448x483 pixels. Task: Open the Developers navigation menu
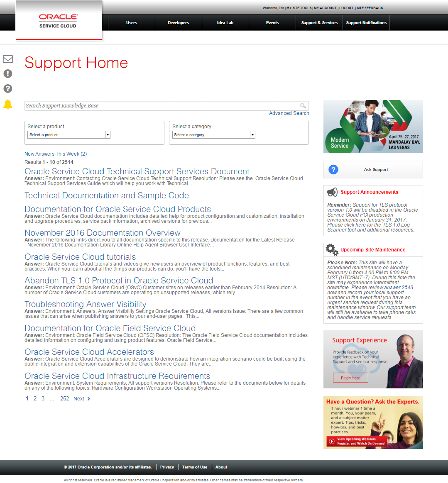(x=178, y=23)
